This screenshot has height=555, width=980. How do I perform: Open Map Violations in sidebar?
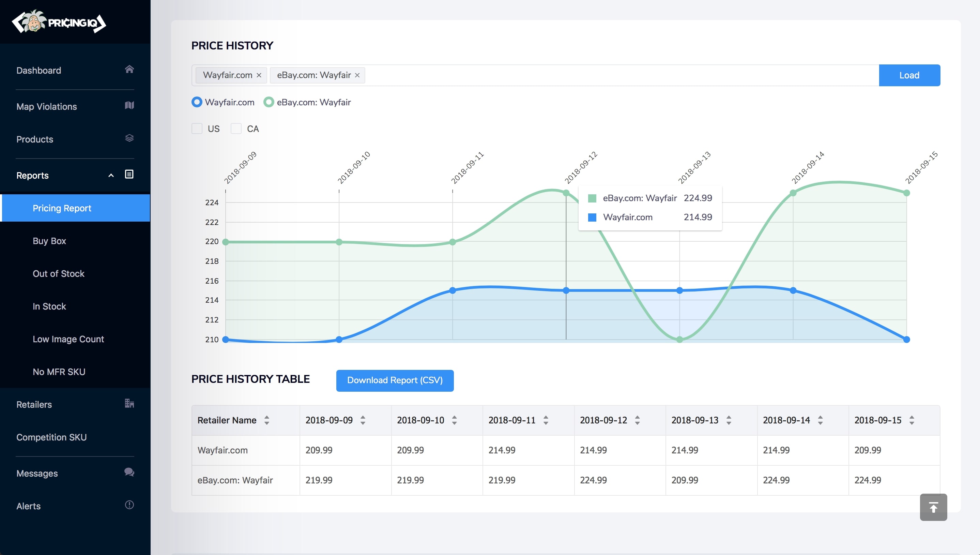(75, 106)
